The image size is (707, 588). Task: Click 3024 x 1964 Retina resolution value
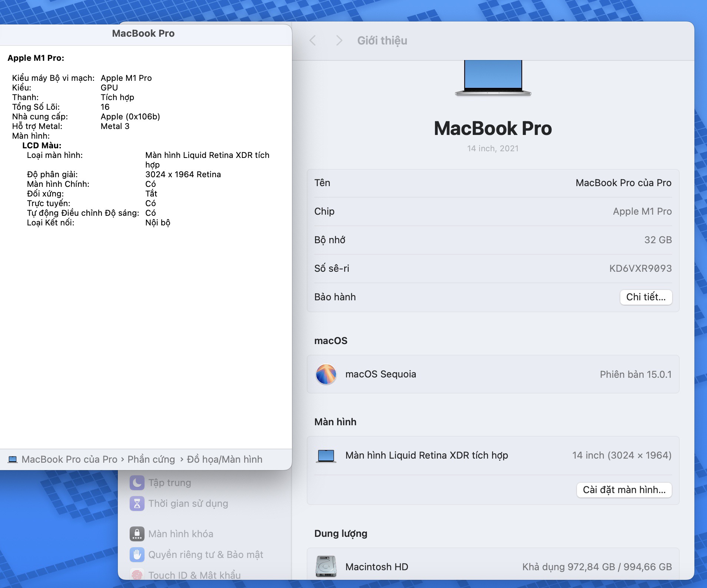(183, 174)
